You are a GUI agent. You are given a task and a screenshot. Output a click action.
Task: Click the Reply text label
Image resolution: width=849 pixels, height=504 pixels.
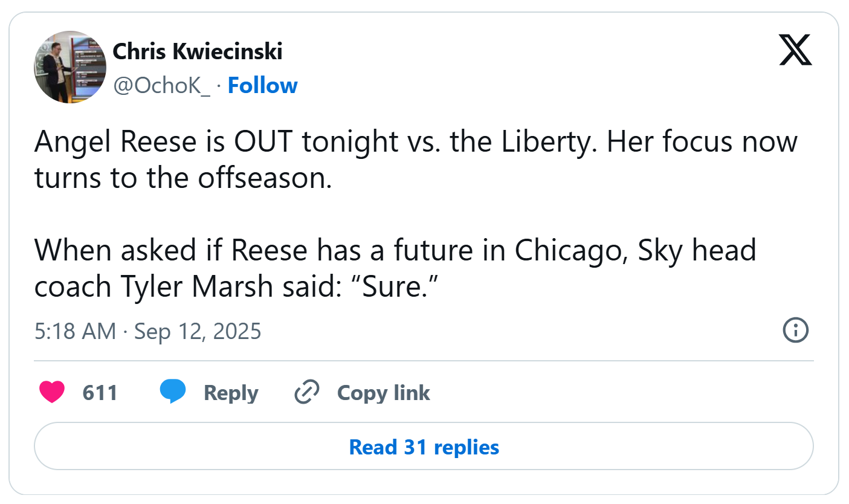tap(231, 393)
